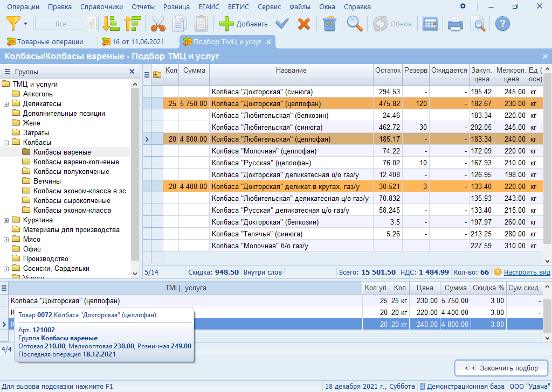The width and height of the screenshot is (552, 392).
Task: Open the Справочники menu
Action: [x=101, y=7]
